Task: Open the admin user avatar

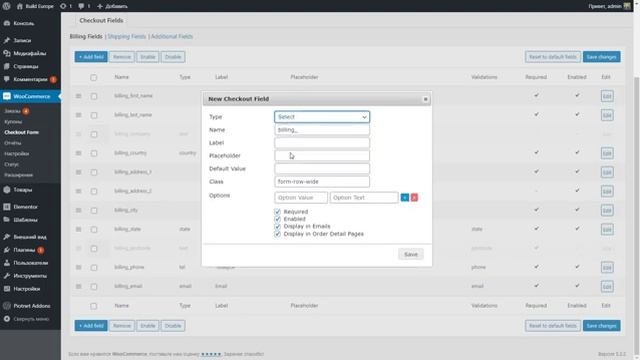Action: pyautogui.click(x=627, y=6)
